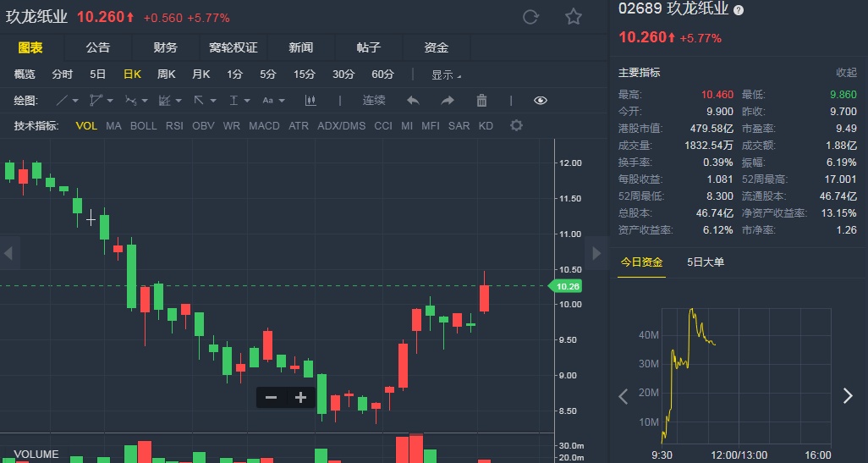Switch to the 财务 tab
Image resolution: width=868 pixels, height=463 pixels.
pos(165,47)
